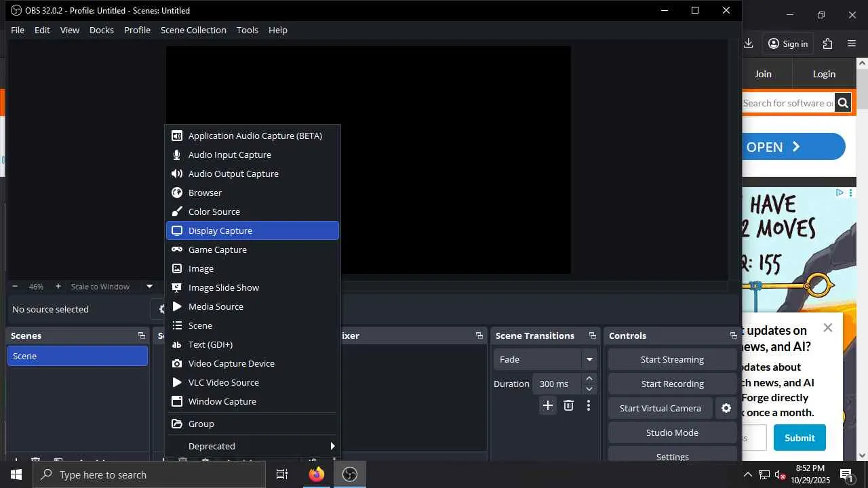Click the Browser source globe icon
This screenshot has height=488, width=868.
177,192
